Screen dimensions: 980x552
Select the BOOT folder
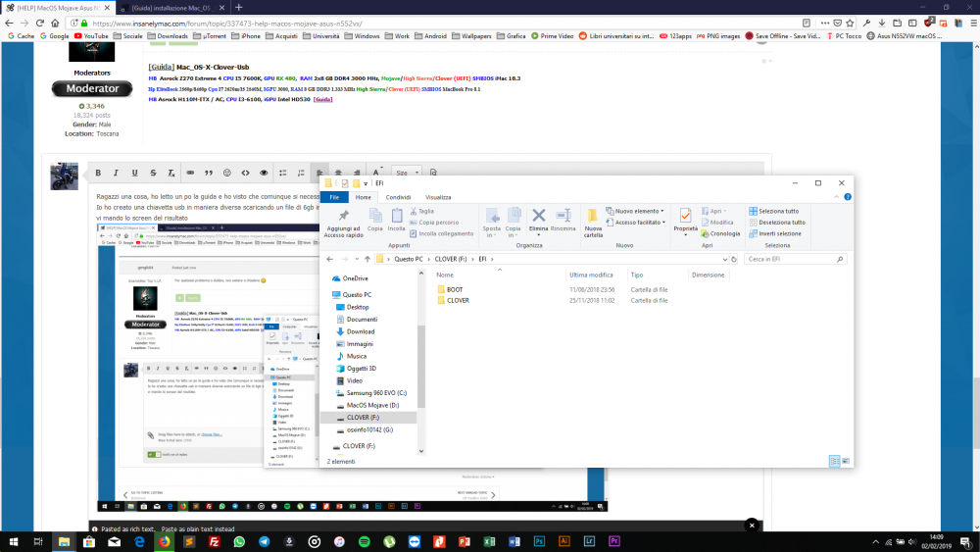coord(455,290)
